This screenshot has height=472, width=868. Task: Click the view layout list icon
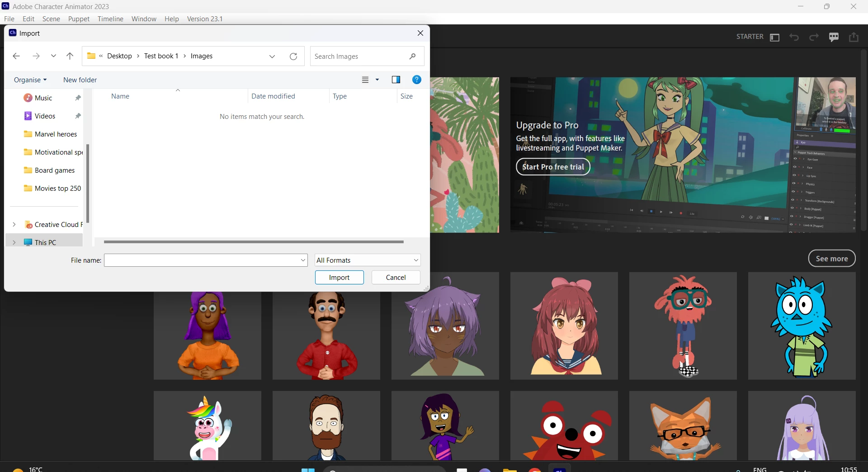tap(365, 80)
